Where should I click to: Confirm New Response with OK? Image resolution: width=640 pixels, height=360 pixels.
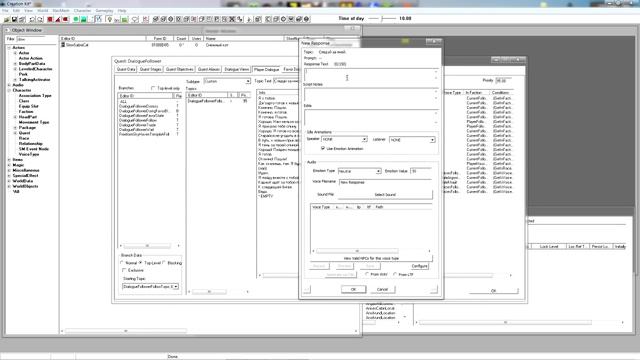point(353,289)
